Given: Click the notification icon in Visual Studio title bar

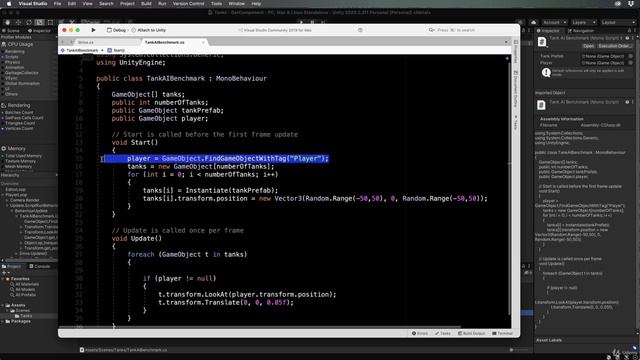Looking at the screenshot, I should tap(360, 30).
